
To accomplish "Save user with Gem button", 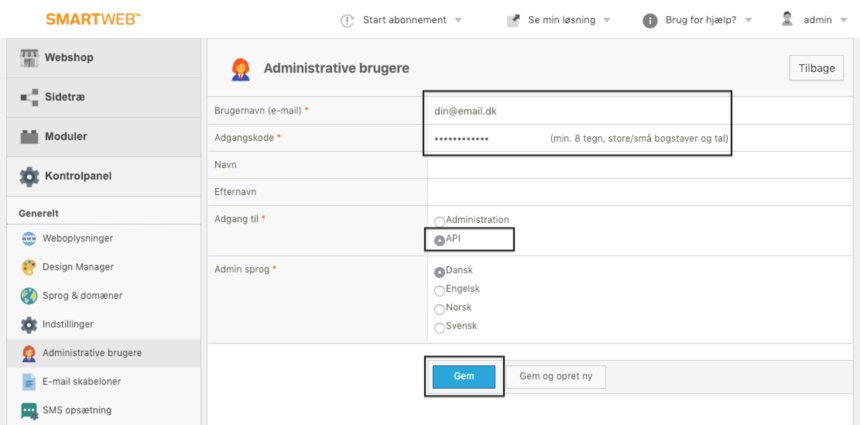I will point(463,377).
